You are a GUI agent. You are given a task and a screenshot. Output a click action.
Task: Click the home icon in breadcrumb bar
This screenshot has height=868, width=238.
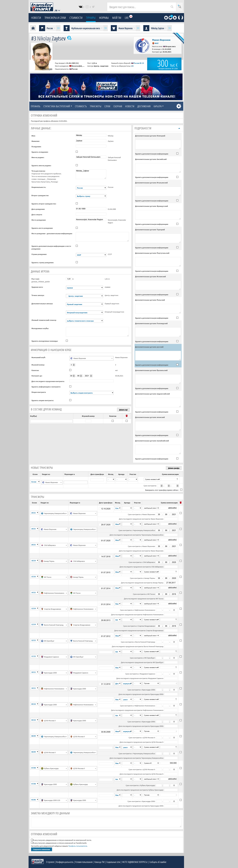pyautogui.click(x=33, y=28)
